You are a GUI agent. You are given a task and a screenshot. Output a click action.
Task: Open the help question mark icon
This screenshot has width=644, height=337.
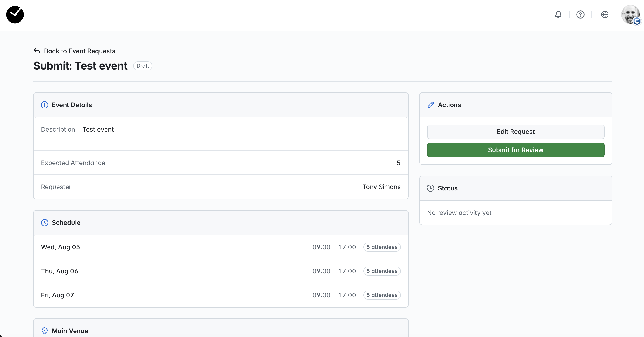(580, 14)
